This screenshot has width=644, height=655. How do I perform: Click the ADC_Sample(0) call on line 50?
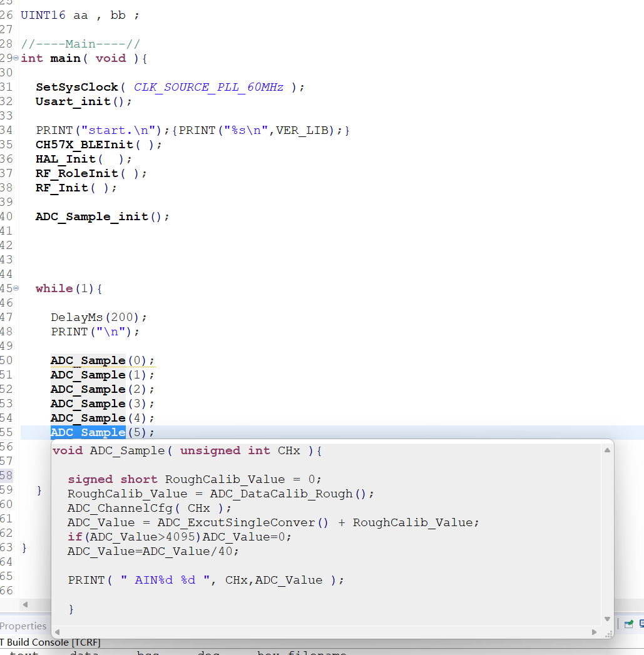click(88, 360)
